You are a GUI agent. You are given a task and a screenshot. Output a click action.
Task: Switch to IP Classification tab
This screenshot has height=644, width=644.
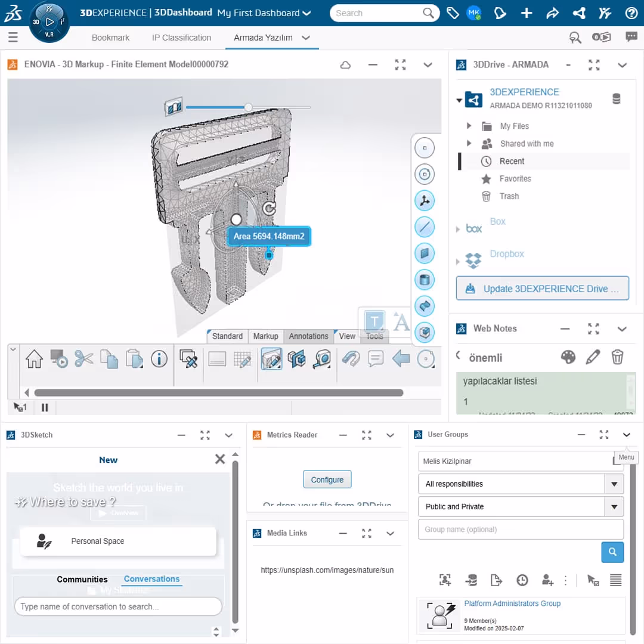[x=181, y=38]
